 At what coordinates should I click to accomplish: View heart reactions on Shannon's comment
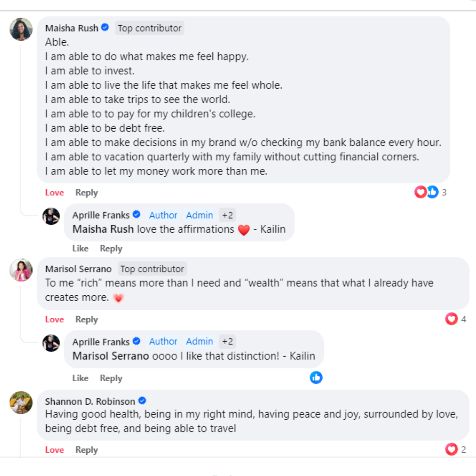(x=451, y=449)
